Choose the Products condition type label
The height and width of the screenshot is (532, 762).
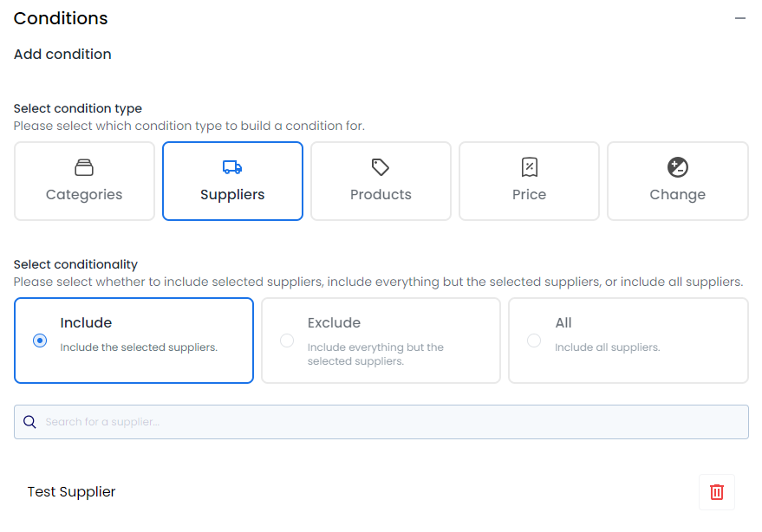(x=381, y=194)
